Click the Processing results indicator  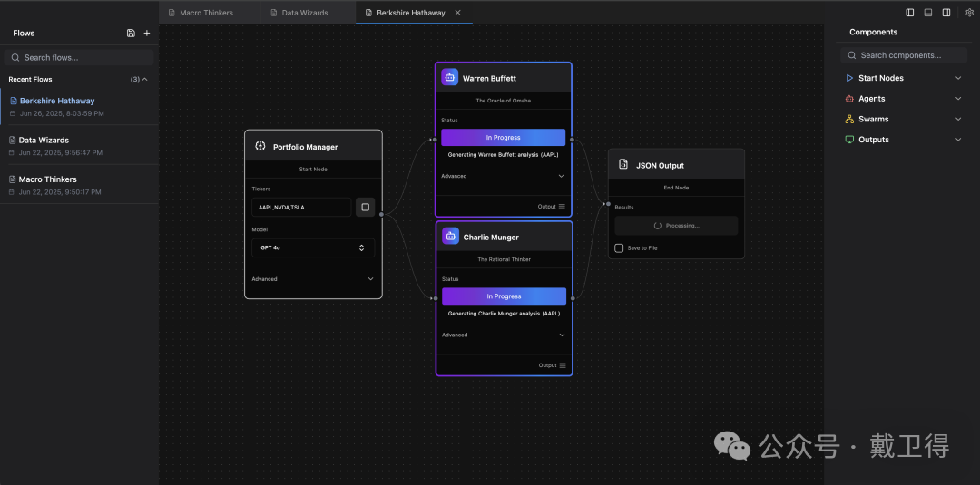pos(676,226)
